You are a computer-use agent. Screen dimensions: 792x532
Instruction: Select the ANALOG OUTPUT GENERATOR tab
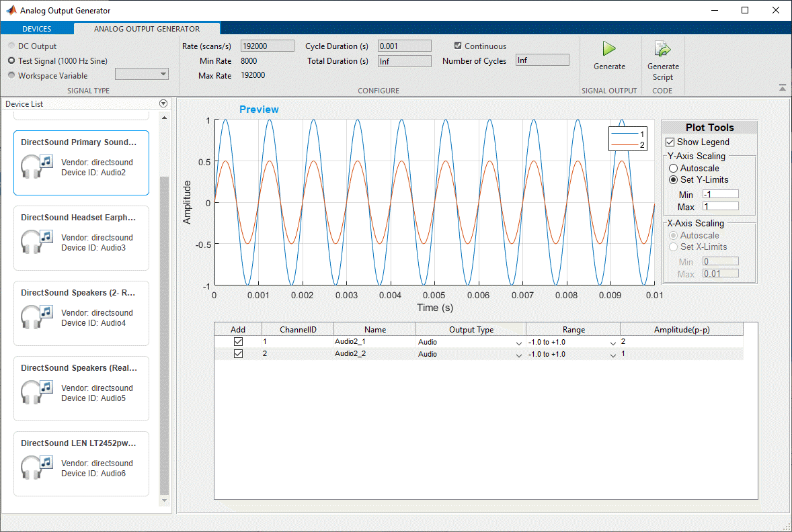coord(147,28)
